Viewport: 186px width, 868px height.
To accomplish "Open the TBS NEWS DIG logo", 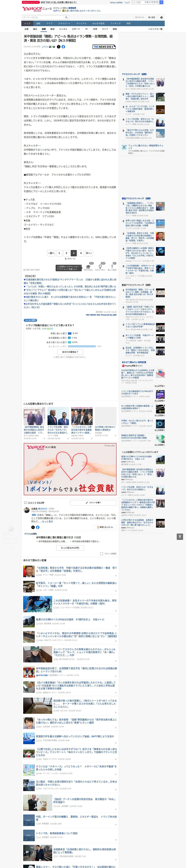I will pos(104,47).
